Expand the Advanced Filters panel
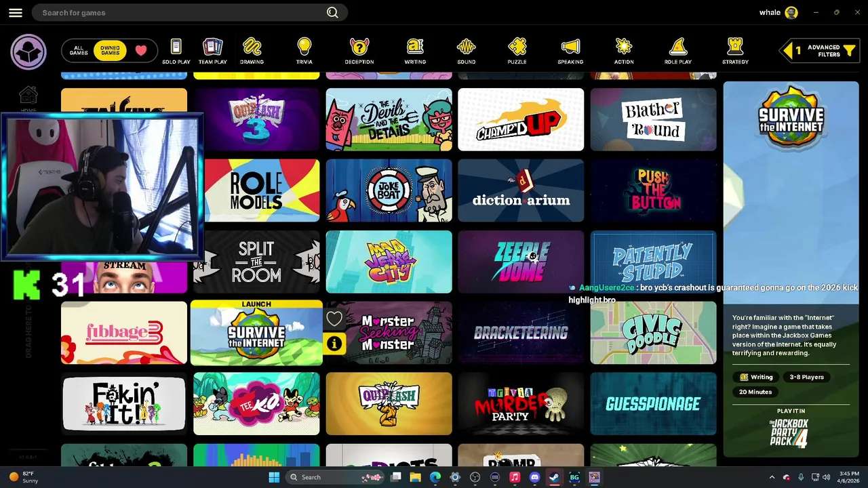Image resolution: width=868 pixels, height=488 pixels. click(x=819, y=51)
